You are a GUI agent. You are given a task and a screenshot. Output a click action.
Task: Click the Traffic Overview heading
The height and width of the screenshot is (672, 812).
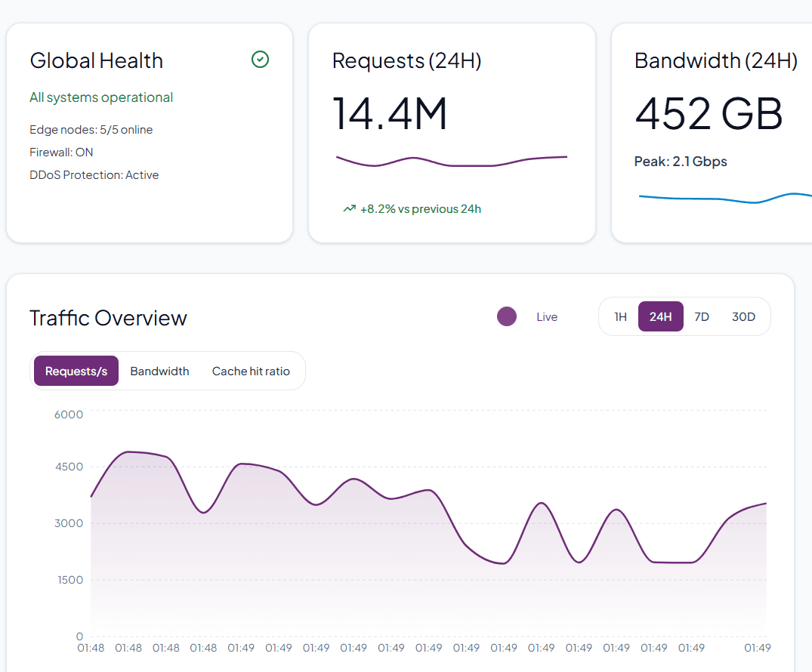108,318
